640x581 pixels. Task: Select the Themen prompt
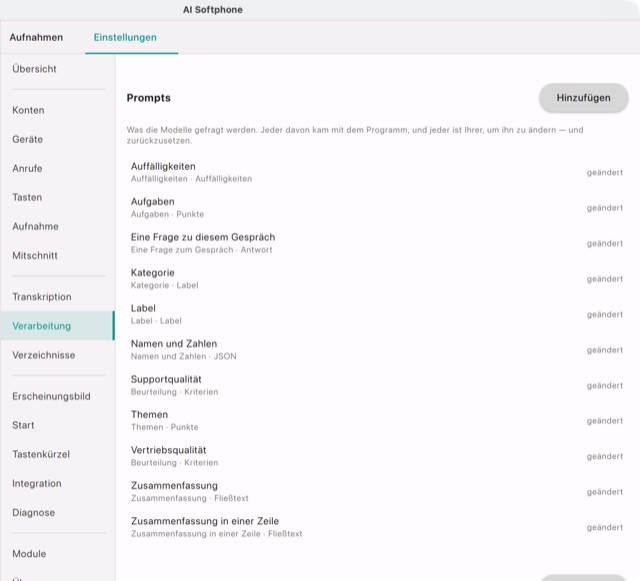[377, 421]
